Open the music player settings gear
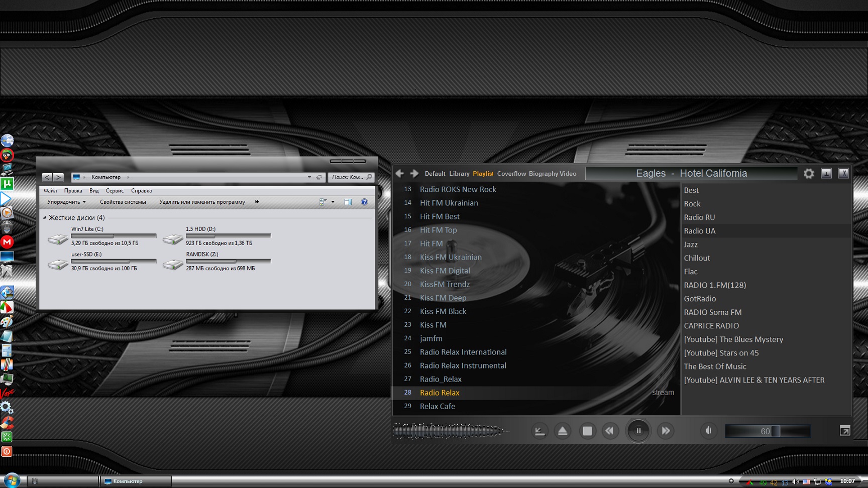The width and height of the screenshot is (868, 488). coord(808,174)
